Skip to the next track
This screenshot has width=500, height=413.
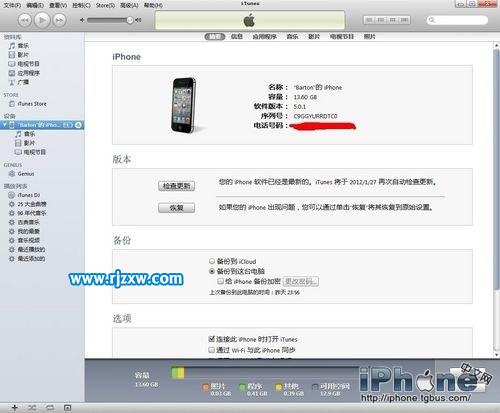(x=59, y=20)
